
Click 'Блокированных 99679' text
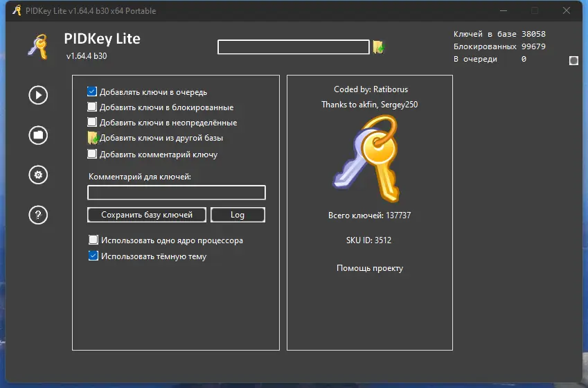[x=499, y=46]
